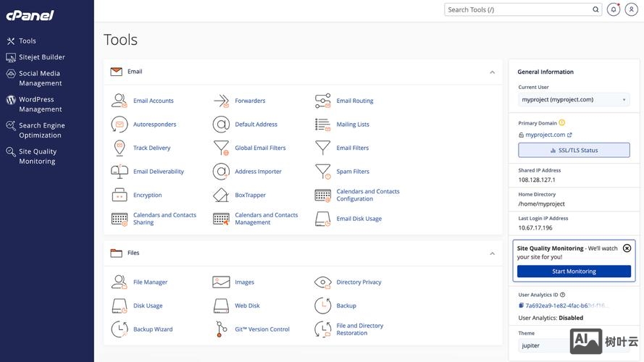Select the Track Delivery pin icon
The height and width of the screenshot is (362, 644).
coord(120,148)
